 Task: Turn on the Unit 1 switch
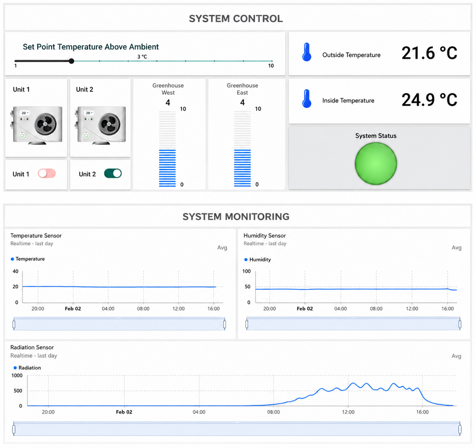click(47, 173)
